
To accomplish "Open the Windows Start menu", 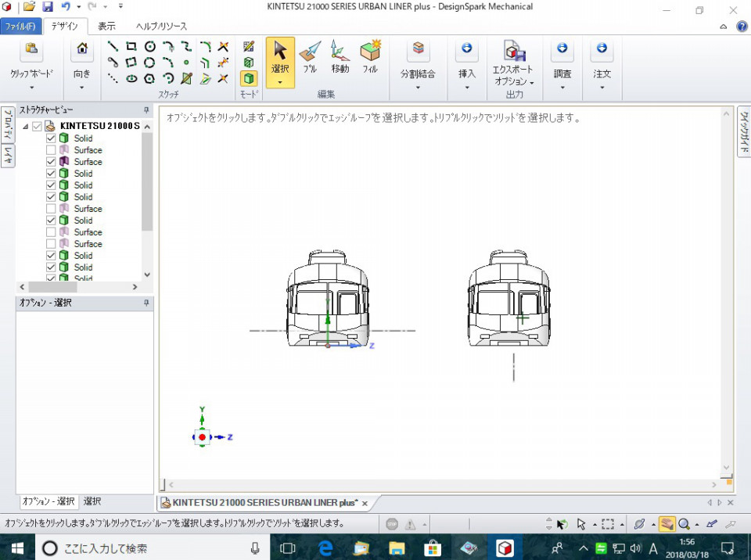I will click(x=17, y=548).
